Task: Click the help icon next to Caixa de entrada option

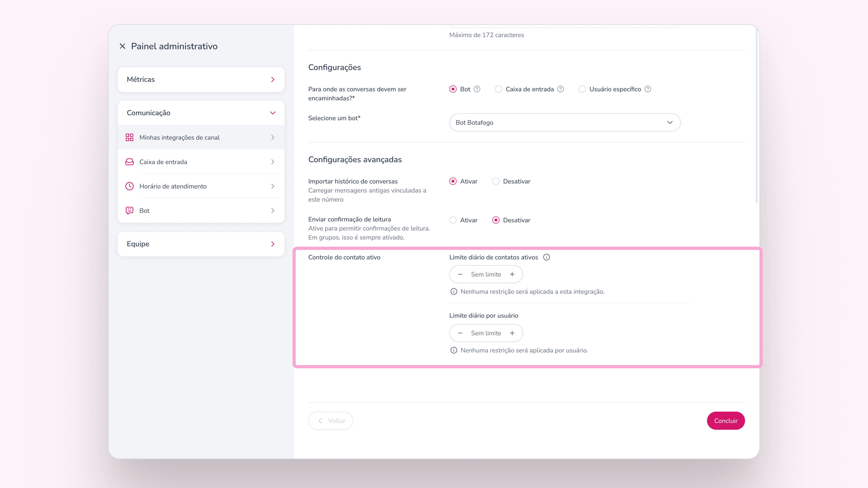Action: [x=560, y=89]
